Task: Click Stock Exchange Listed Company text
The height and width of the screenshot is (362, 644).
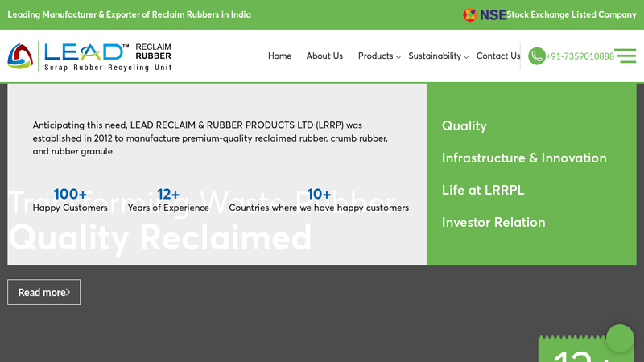Action: point(572,14)
